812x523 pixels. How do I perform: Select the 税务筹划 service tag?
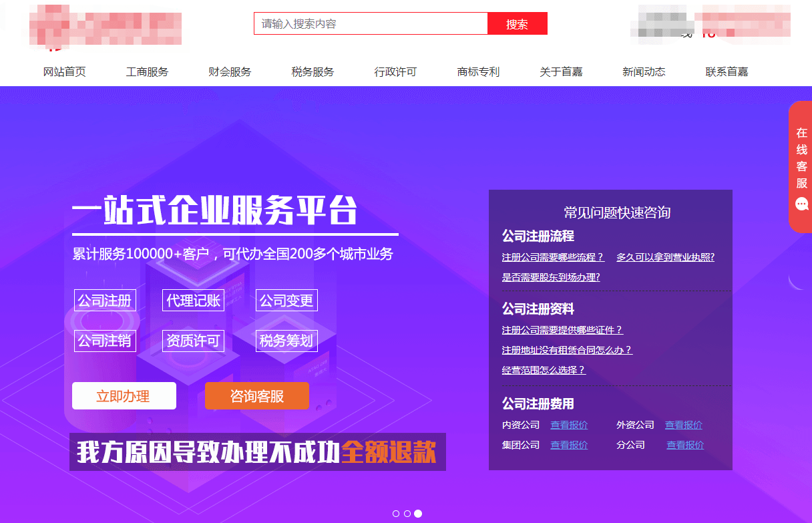(286, 341)
